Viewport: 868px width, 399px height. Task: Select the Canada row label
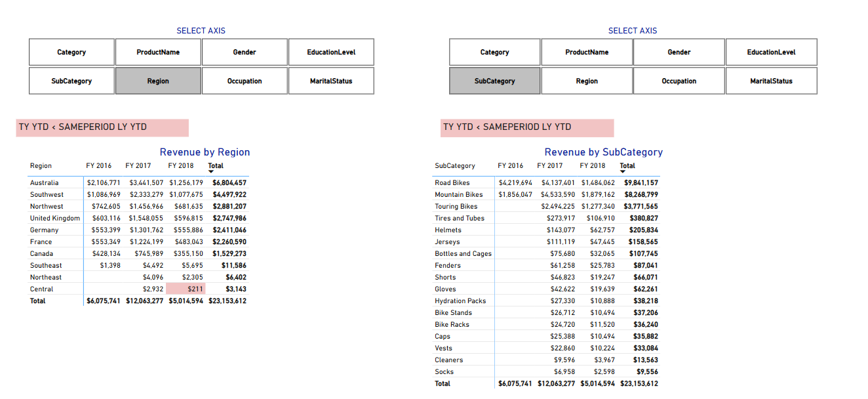tap(42, 253)
